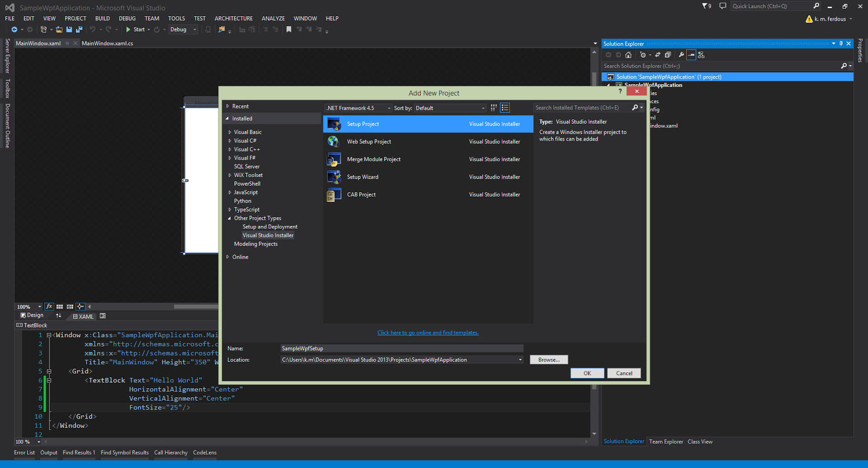Click the Search Solution Explorer field
The image size is (868, 468).
722,66
